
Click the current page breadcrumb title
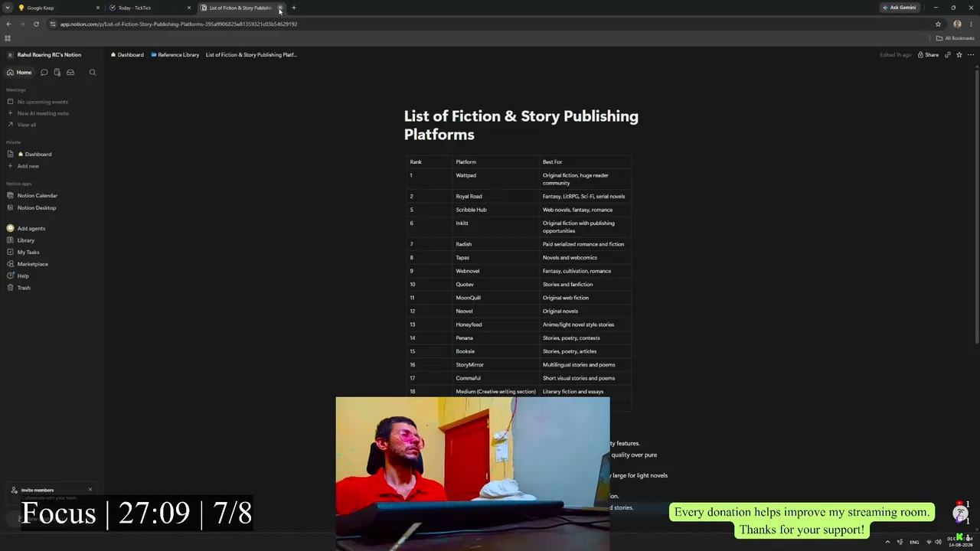pyautogui.click(x=251, y=55)
